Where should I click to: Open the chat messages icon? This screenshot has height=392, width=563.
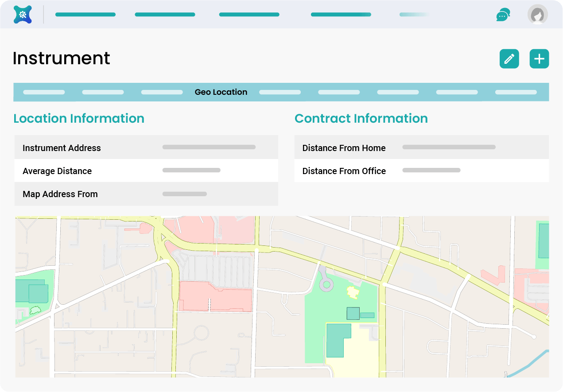pos(503,14)
